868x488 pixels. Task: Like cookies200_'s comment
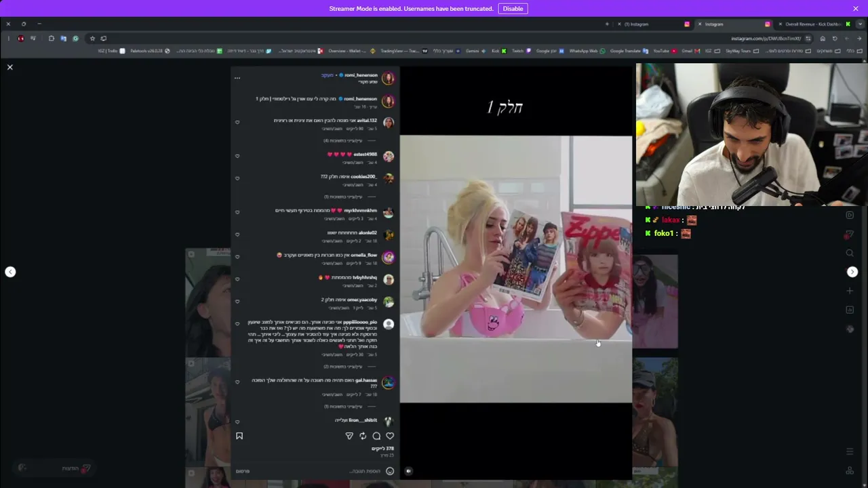tap(237, 178)
